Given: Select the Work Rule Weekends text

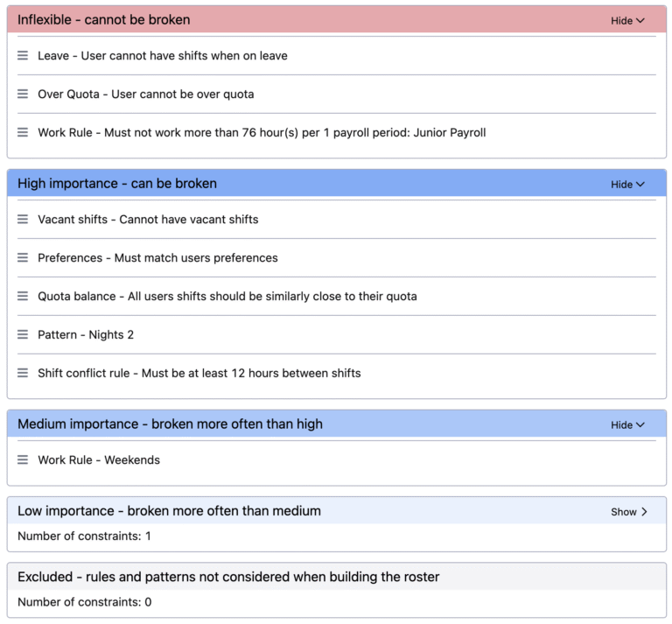Looking at the screenshot, I should [x=99, y=459].
